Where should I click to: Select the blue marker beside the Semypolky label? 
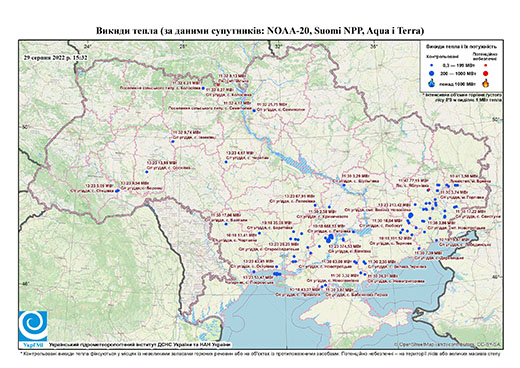[254, 110]
